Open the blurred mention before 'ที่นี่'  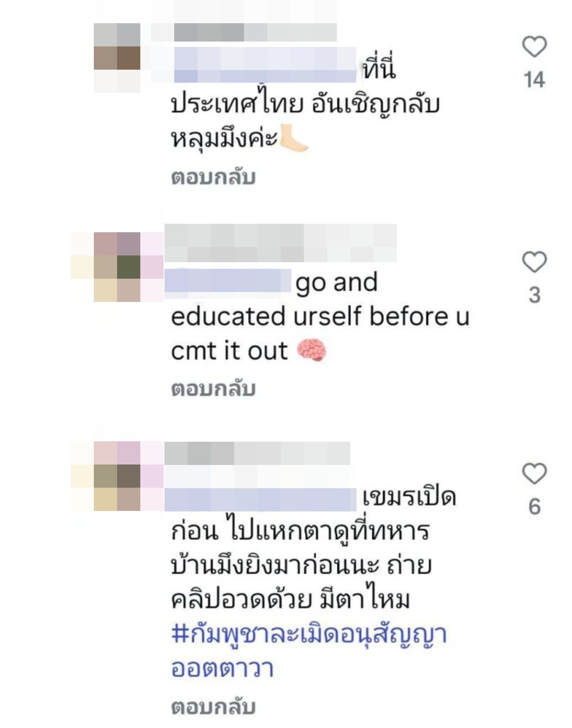click(265, 65)
